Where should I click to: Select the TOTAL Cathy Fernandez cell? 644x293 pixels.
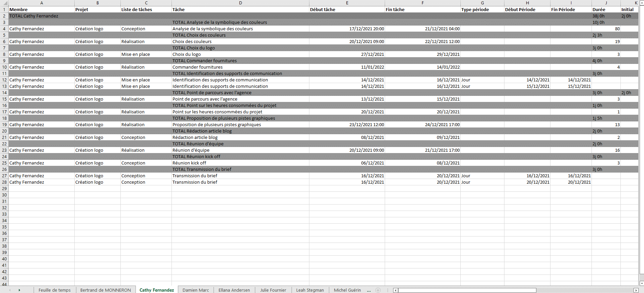[41, 16]
